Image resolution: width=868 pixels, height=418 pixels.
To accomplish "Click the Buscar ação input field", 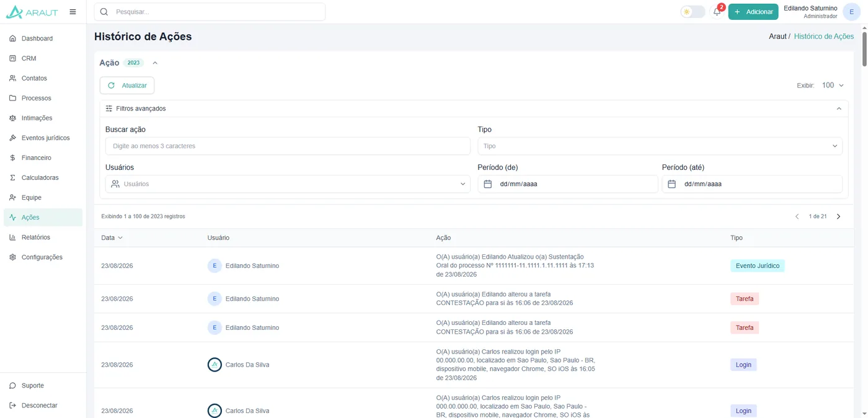I will 288,146.
